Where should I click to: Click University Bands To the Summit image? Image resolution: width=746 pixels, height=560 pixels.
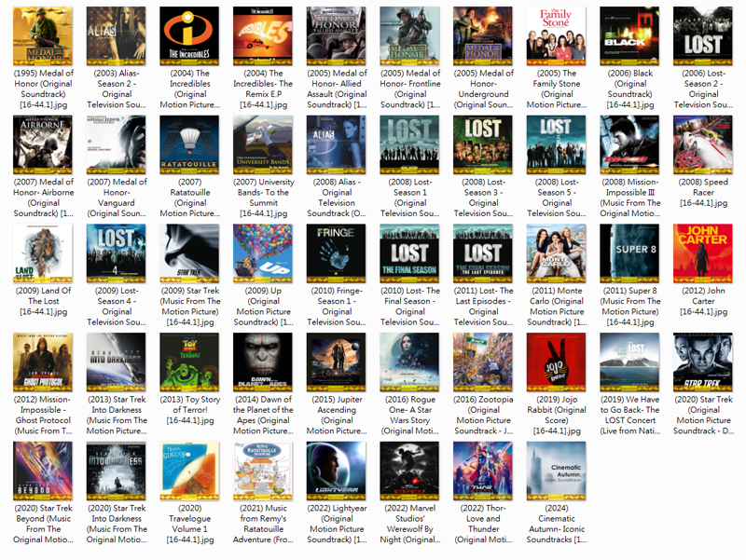point(263,145)
